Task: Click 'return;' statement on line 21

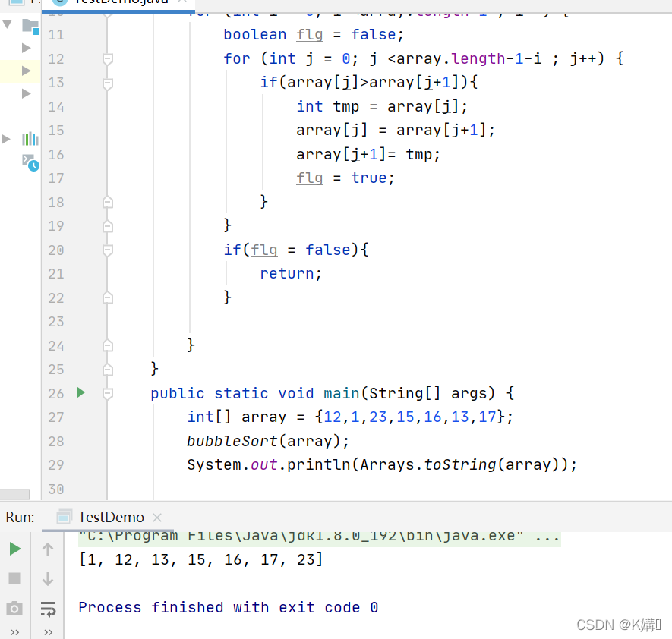Action: (291, 274)
